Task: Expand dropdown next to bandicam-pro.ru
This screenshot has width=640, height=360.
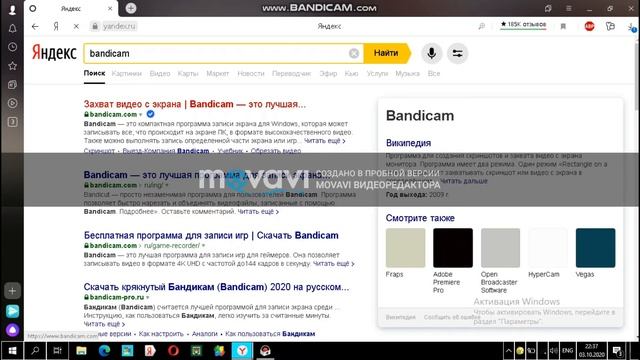Action: [147, 298]
